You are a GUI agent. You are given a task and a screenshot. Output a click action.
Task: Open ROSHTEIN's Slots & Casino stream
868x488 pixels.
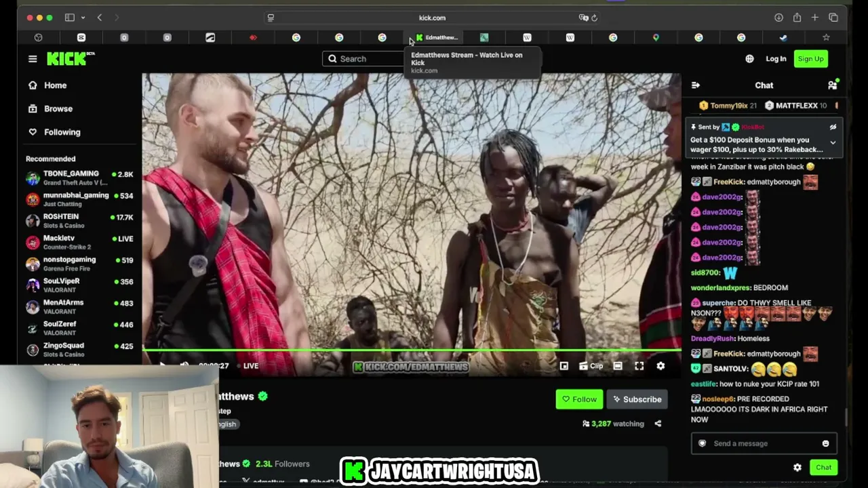(79, 221)
